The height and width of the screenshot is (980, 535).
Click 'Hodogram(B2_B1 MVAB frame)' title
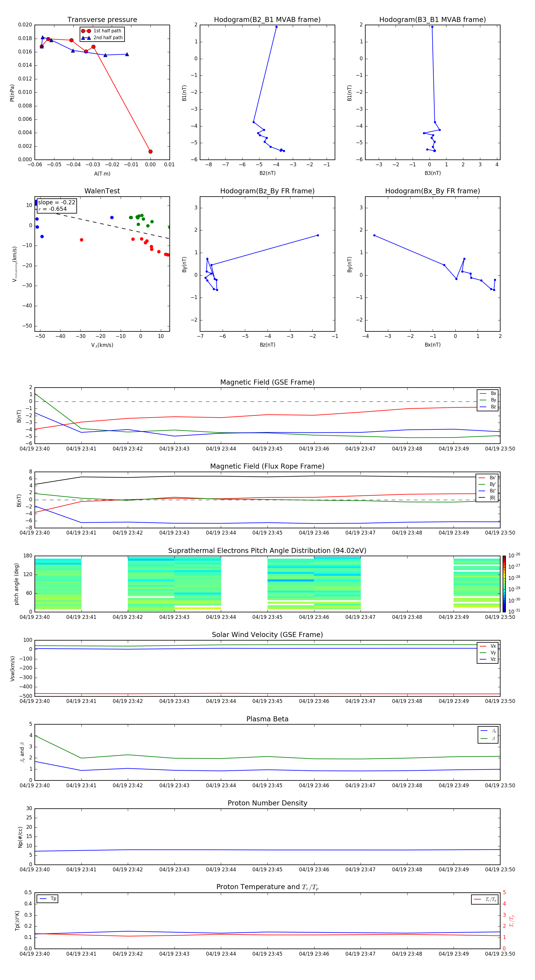tap(267, 20)
